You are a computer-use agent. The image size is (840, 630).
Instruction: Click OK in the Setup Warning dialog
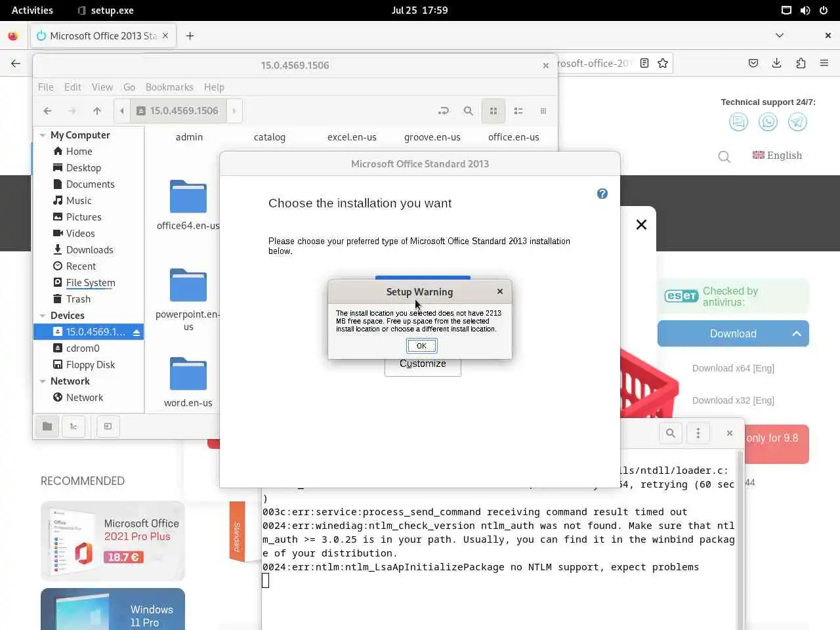click(x=421, y=346)
